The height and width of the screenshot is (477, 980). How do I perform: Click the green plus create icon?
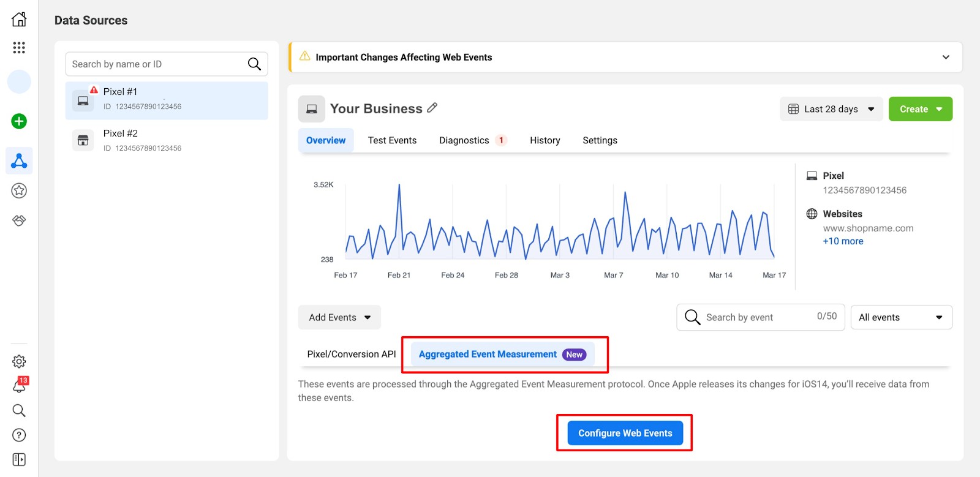[19, 121]
